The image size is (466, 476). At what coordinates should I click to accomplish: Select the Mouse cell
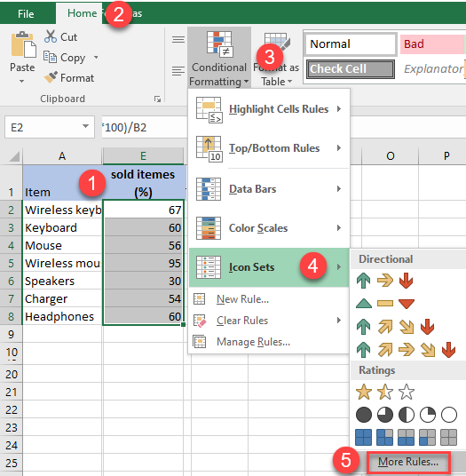click(x=62, y=245)
